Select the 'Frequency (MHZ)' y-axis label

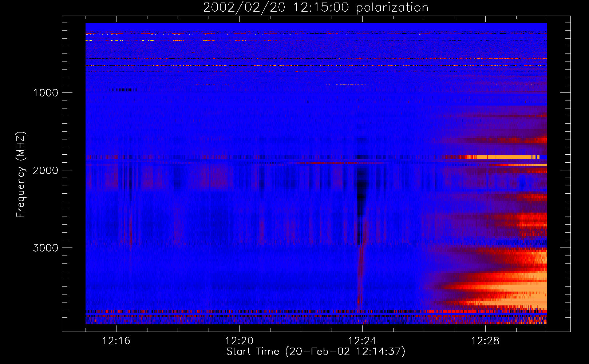21,175
